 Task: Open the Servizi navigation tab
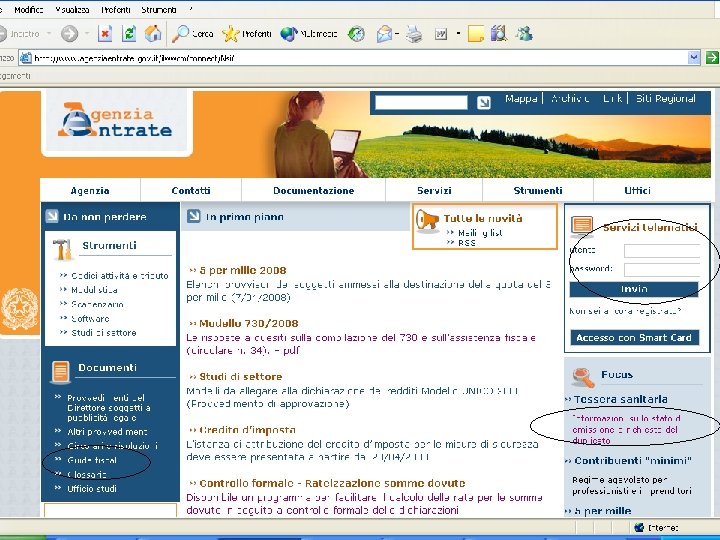click(x=434, y=190)
